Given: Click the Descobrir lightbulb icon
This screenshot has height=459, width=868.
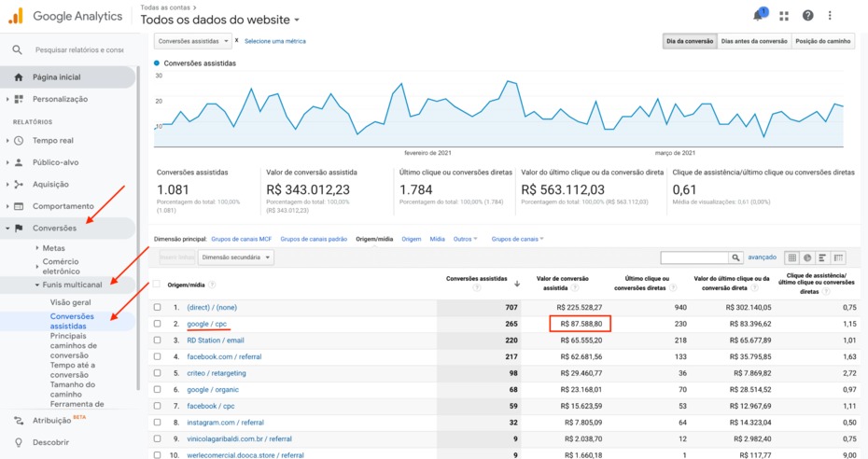Looking at the screenshot, I should pos(18,442).
